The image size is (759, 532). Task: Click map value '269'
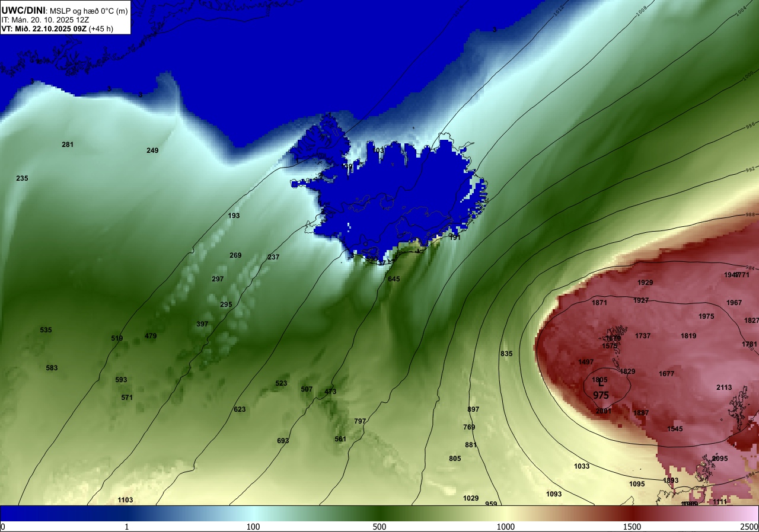click(235, 255)
